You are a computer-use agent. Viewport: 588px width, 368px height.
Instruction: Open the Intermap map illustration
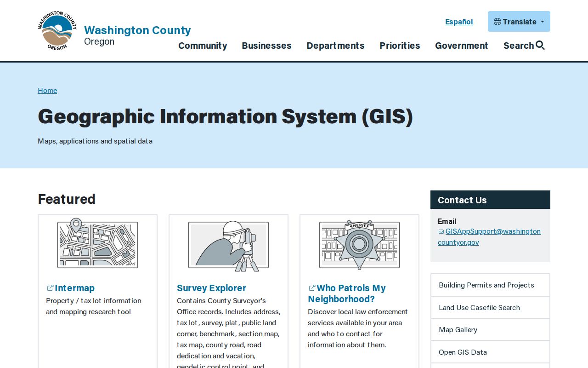(x=97, y=243)
